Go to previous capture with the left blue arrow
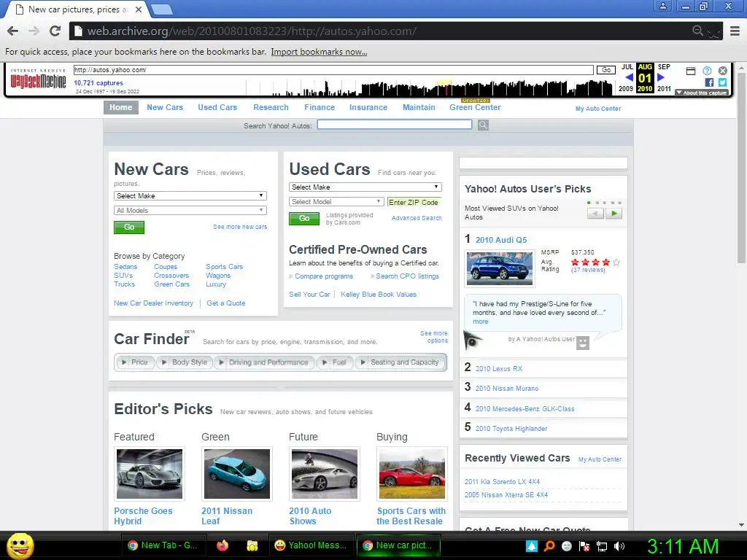 (629, 77)
